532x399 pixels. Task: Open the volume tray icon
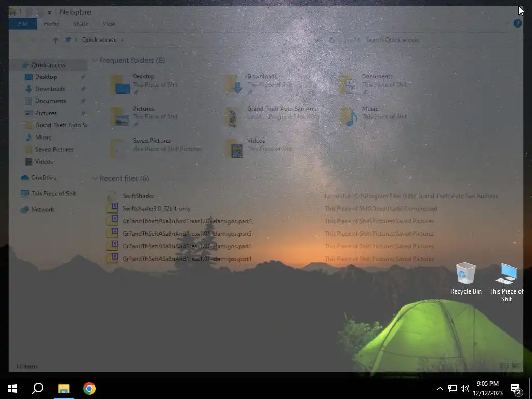pos(465,389)
